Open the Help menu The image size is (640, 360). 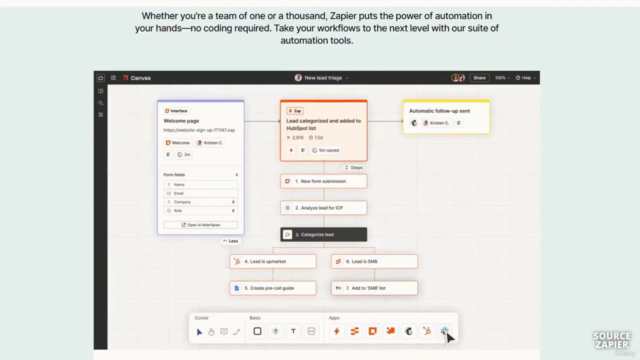[x=526, y=78]
